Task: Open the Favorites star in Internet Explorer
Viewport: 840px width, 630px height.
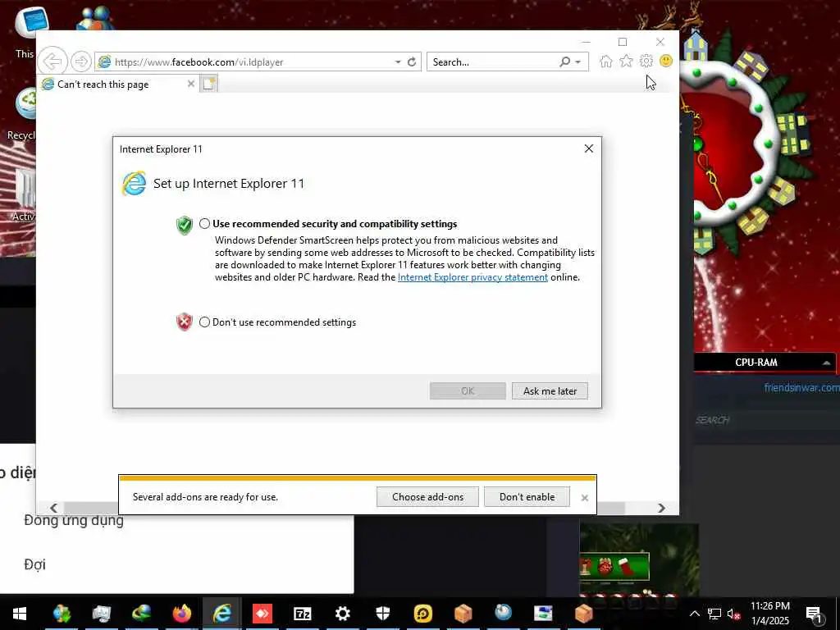Action: (x=626, y=62)
